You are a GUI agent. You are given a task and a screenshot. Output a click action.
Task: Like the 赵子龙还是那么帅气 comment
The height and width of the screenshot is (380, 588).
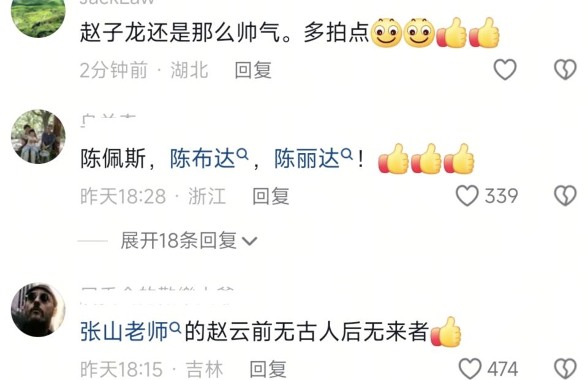click(x=505, y=69)
